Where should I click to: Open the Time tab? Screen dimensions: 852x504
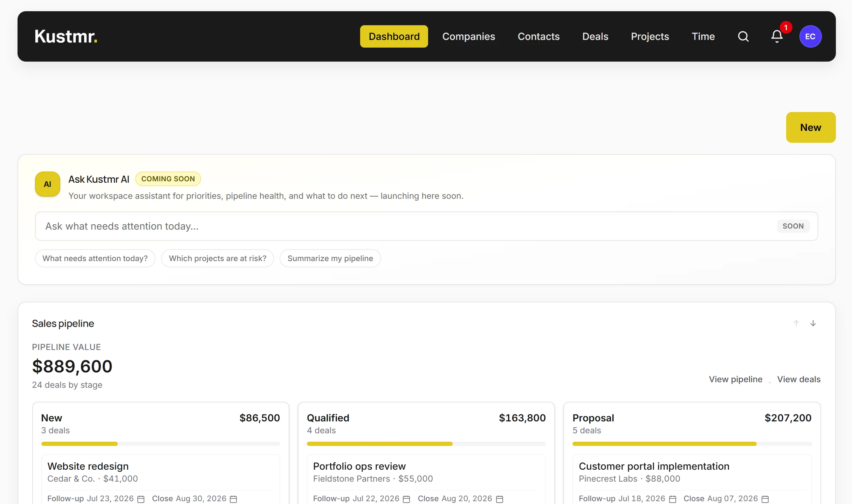pyautogui.click(x=703, y=36)
